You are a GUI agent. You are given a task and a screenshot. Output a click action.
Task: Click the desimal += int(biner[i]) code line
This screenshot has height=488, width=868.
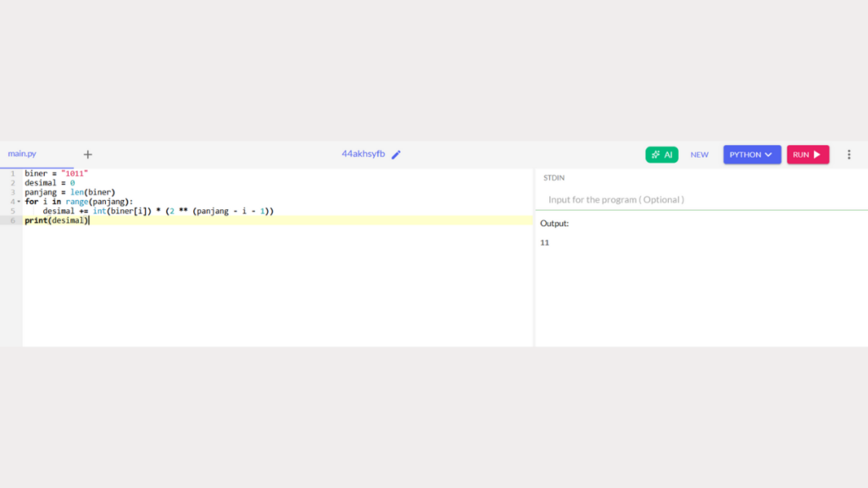click(x=158, y=211)
